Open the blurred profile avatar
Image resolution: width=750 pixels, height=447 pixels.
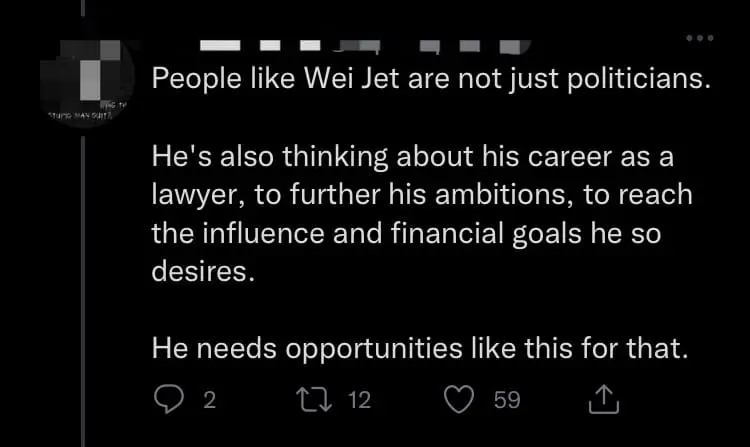point(83,85)
